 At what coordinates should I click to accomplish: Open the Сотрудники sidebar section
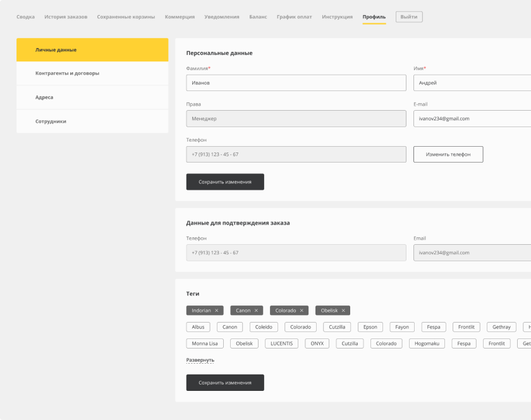51,121
